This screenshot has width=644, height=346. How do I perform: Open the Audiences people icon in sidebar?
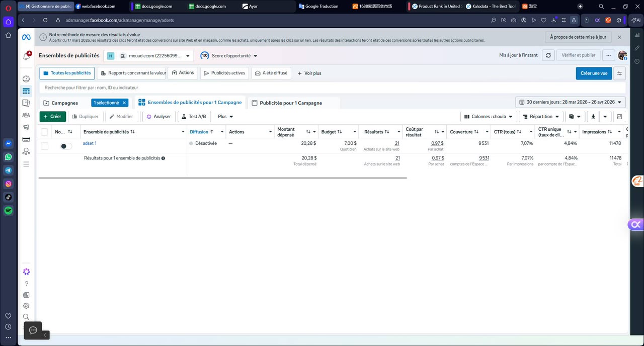click(26, 115)
